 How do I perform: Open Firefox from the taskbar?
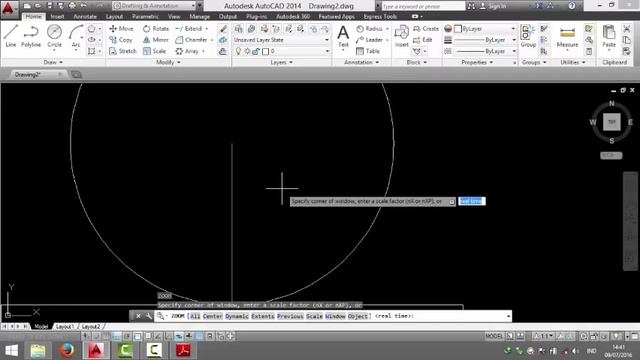[67, 350]
